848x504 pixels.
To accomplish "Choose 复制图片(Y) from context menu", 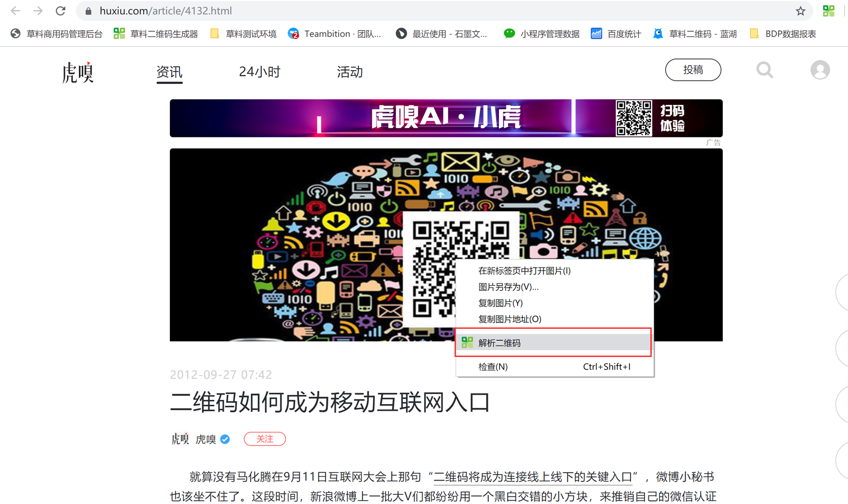I will click(555, 303).
